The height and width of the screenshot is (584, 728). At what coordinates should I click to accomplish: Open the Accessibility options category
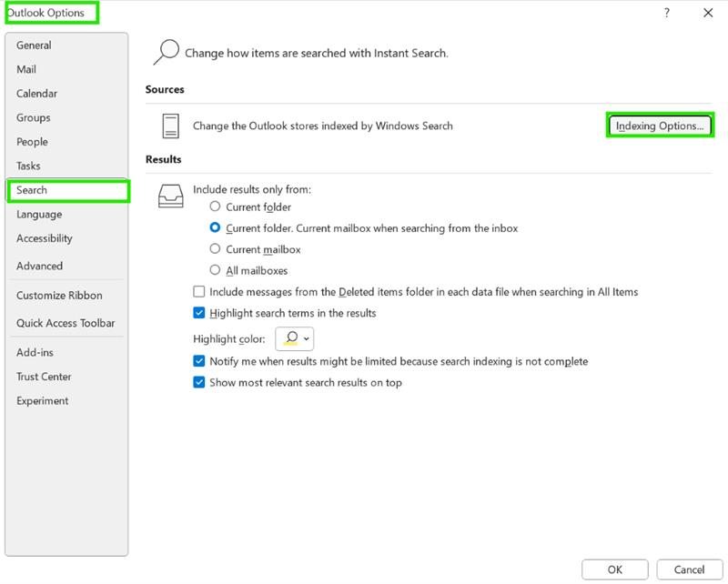click(x=66, y=238)
